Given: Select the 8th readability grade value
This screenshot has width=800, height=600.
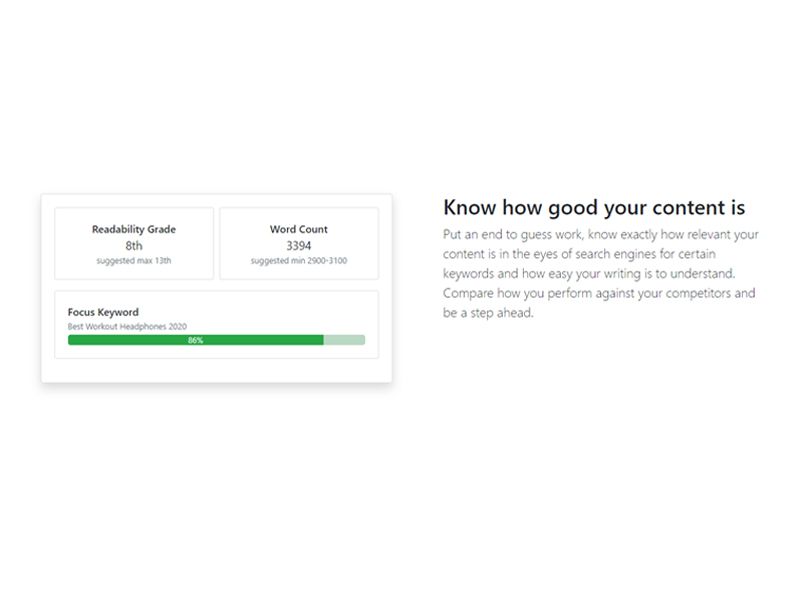Looking at the screenshot, I should [x=134, y=245].
